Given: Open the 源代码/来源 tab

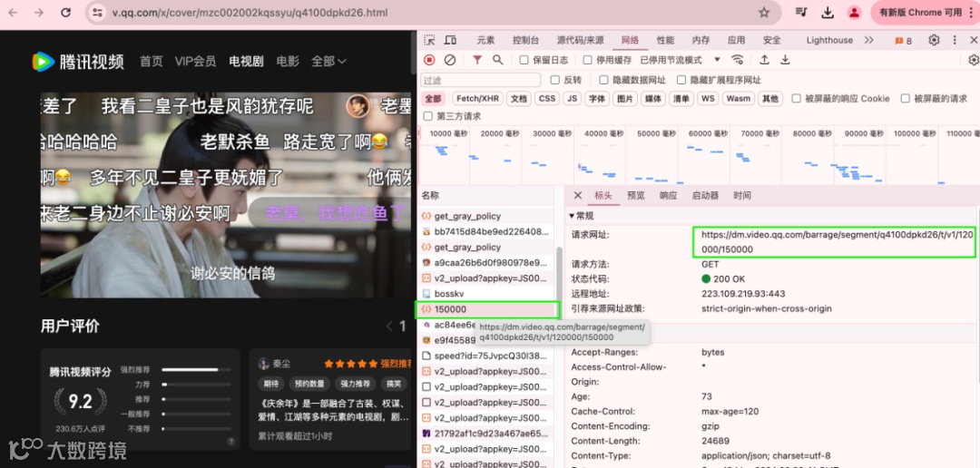Looking at the screenshot, I should point(580,40).
